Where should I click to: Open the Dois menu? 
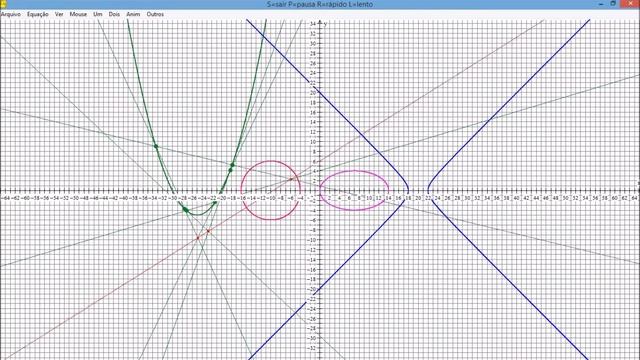(114, 14)
